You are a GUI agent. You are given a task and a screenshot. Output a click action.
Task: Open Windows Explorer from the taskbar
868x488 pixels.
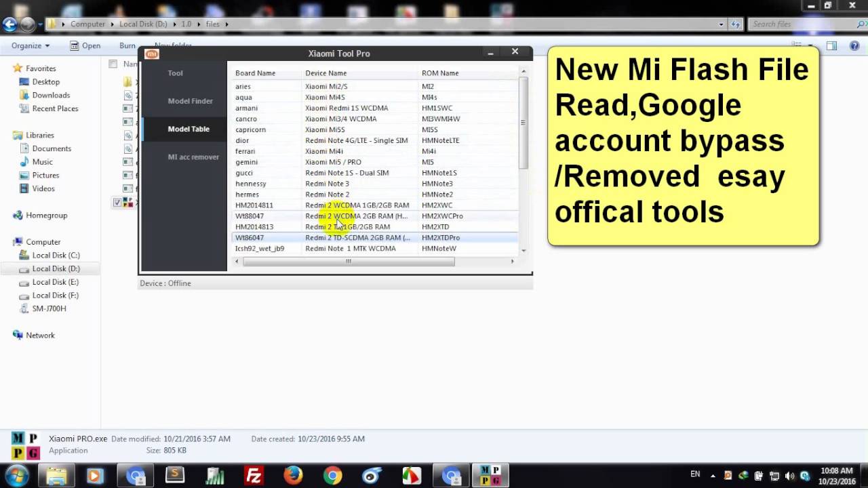(56, 476)
